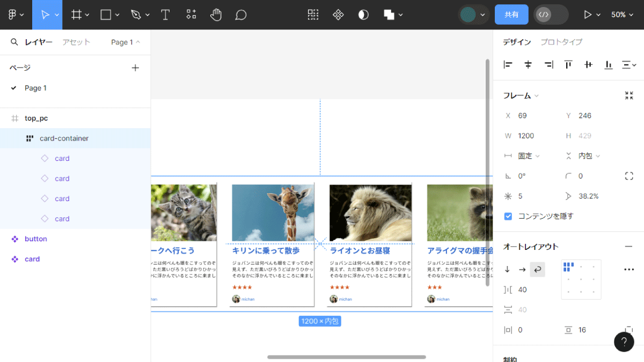
Task: Toggle Dev Mode switch
Action: point(551,14)
